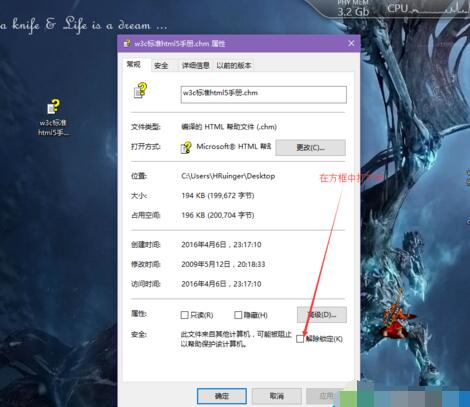Click the 更改(C)... button
The width and height of the screenshot is (470, 407).
(310, 147)
